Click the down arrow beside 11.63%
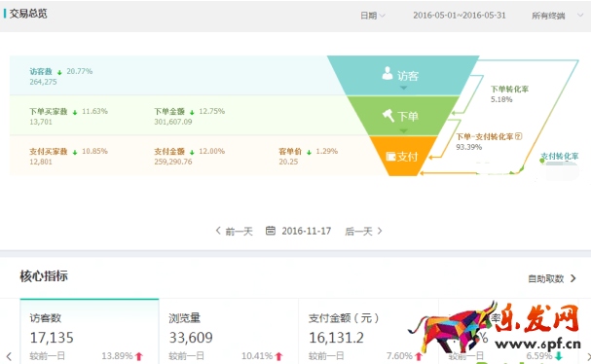This screenshot has height=364, width=591. pyautogui.click(x=75, y=112)
